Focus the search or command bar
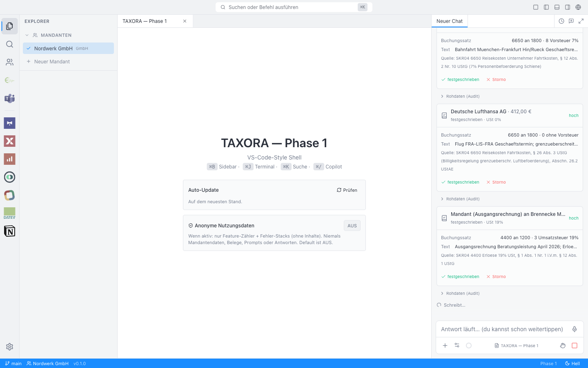588x368 pixels. pos(294,7)
